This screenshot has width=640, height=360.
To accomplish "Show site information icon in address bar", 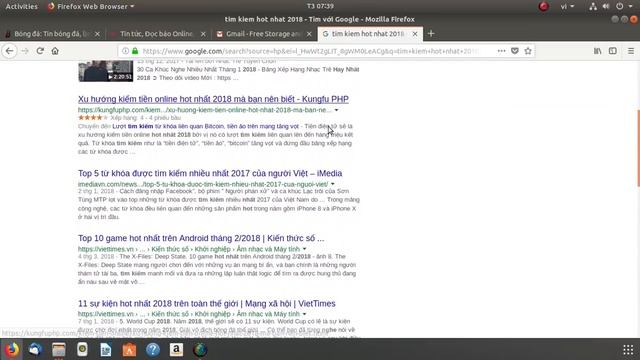I will 125,51.
